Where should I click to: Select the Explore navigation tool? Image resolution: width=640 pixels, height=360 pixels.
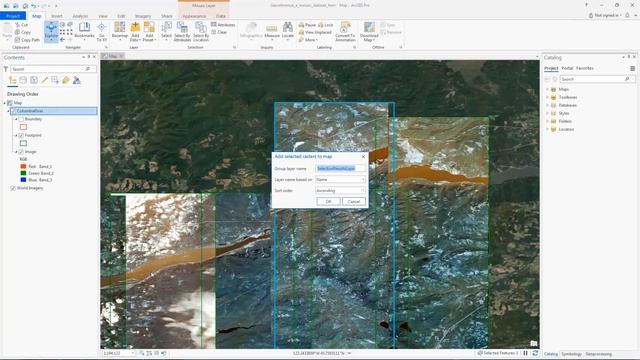pyautogui.click(x=51, y=31)
